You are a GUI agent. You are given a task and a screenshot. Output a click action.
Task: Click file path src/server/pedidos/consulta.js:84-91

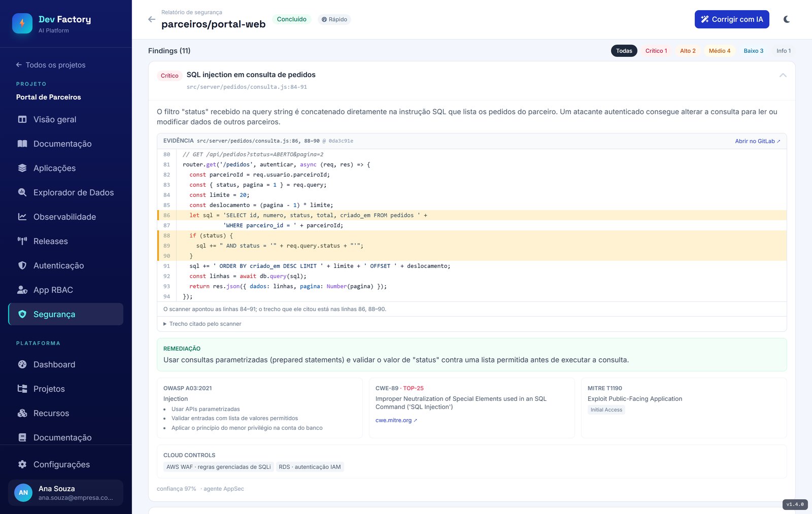click(247, 87)
